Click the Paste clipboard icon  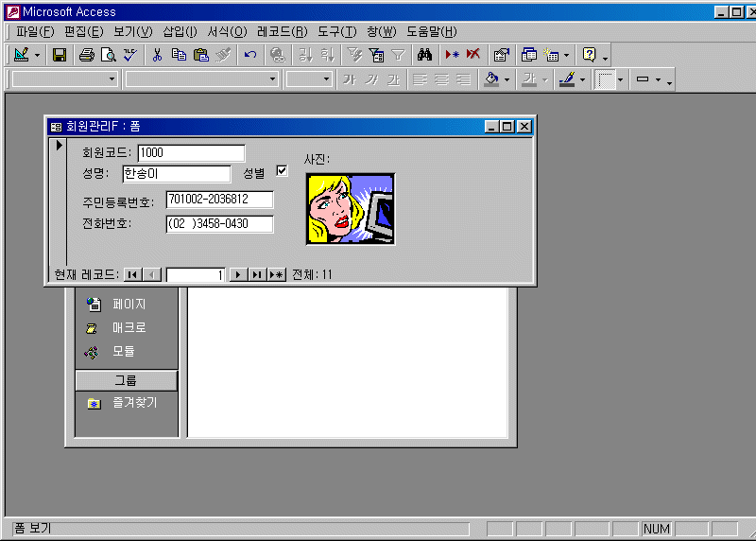201,55
